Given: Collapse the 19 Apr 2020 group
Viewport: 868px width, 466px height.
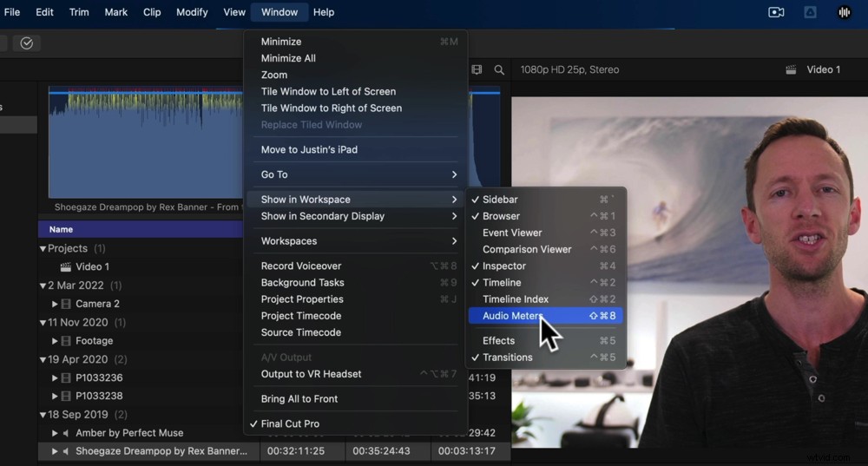Looking at the screenshot, I should (43, 360).
